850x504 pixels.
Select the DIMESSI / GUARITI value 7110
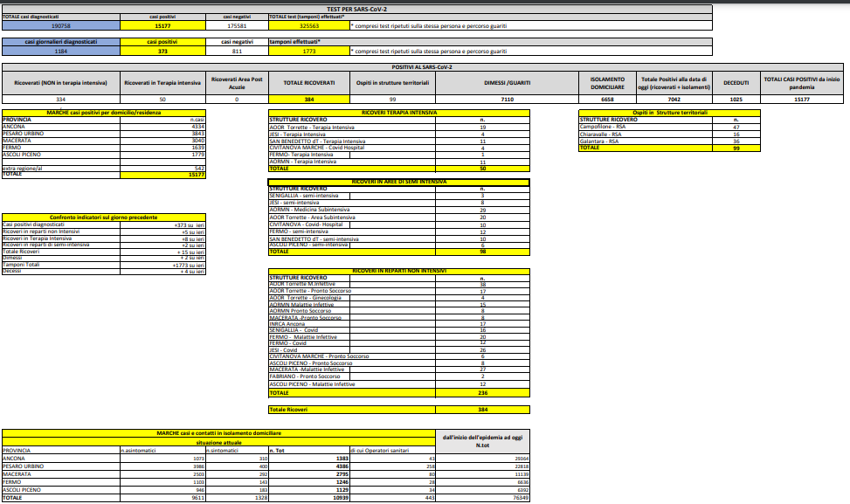506,100
